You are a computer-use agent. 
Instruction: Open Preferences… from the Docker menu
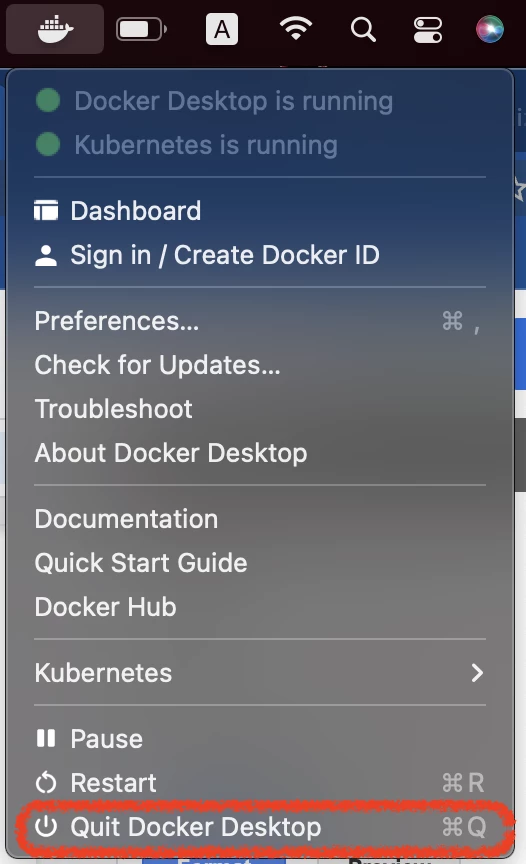(x=260, y=321)
